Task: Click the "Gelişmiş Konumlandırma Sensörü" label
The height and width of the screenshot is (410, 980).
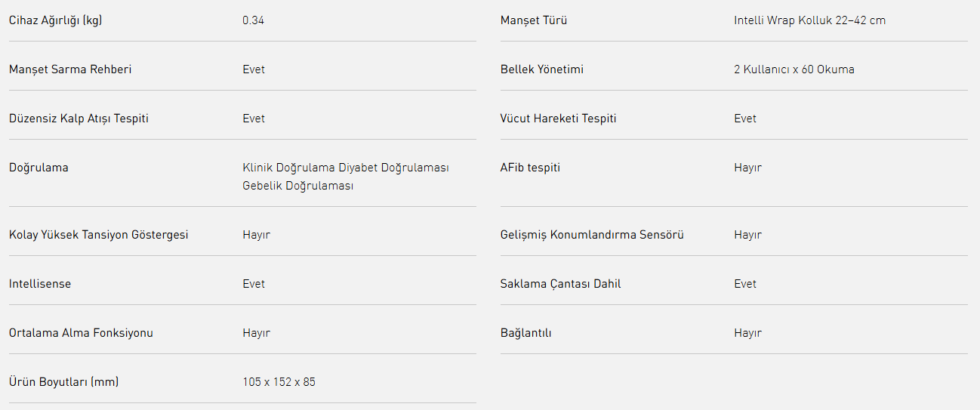Action: tap(591, 235)
